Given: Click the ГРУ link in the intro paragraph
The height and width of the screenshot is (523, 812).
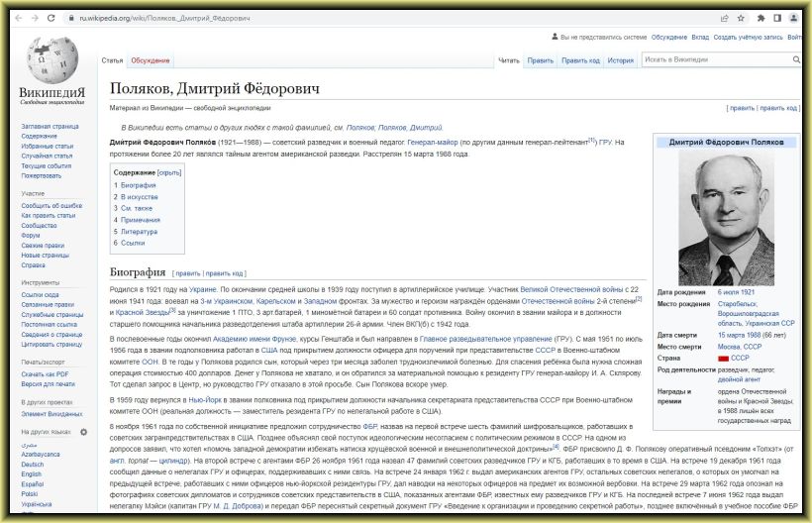Looking at the screenshot, I should coord(605,142).
